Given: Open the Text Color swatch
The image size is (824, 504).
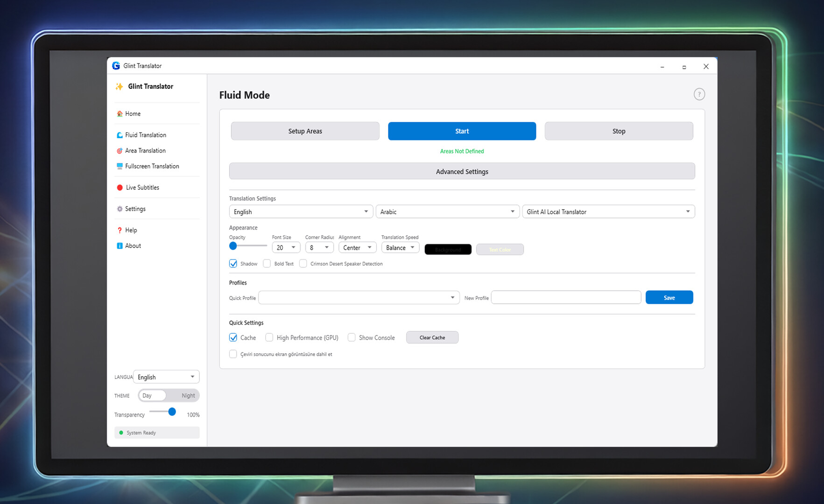Looking at the screenshot, I should click(500, 250).
